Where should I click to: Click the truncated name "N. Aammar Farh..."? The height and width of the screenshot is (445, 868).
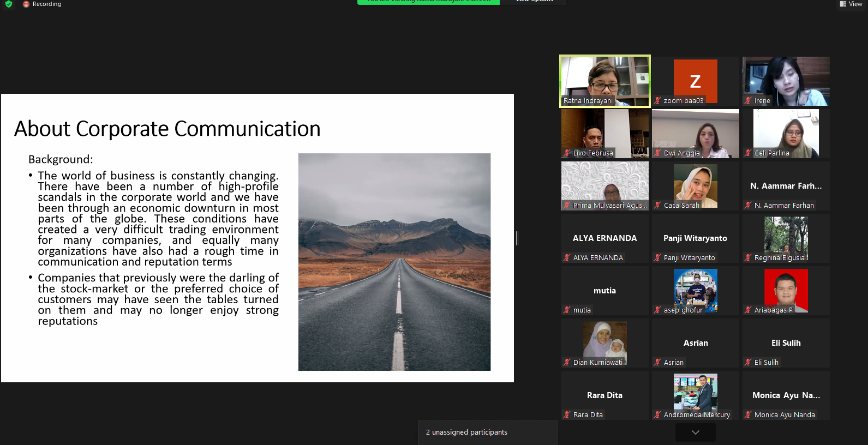786,186
